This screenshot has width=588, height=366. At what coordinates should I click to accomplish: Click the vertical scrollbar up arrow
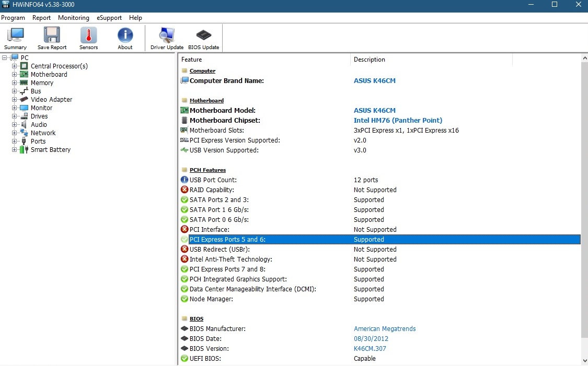584,58
